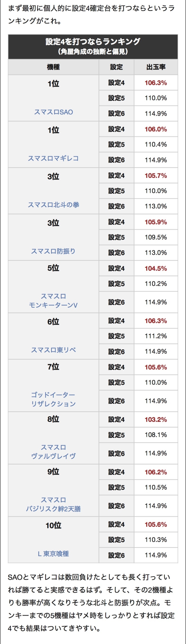Viewport: 186px width, 644px height.
Task: Click the L 東京喰種 link
Action: pos(53,553)
